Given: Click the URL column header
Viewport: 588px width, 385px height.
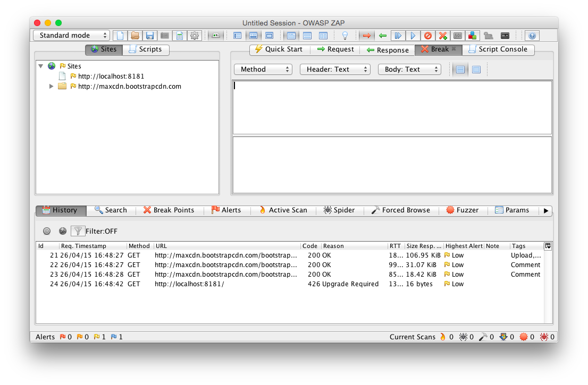Looking at the screenshot, I should (x=226, y=246).
